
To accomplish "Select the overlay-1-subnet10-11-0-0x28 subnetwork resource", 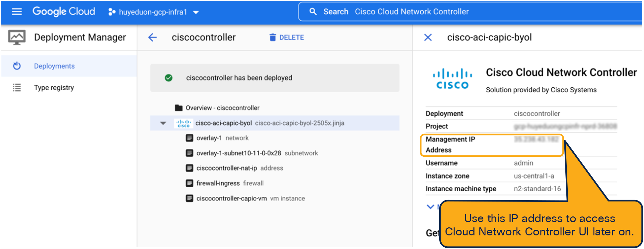I will point(275,153).
